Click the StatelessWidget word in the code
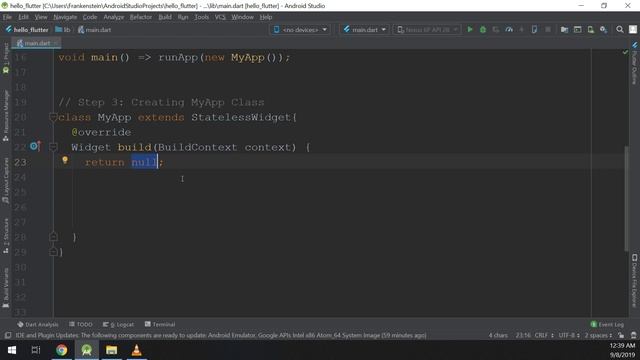Image resolution: width=640 pixels, height=360 pixels. 241,117
